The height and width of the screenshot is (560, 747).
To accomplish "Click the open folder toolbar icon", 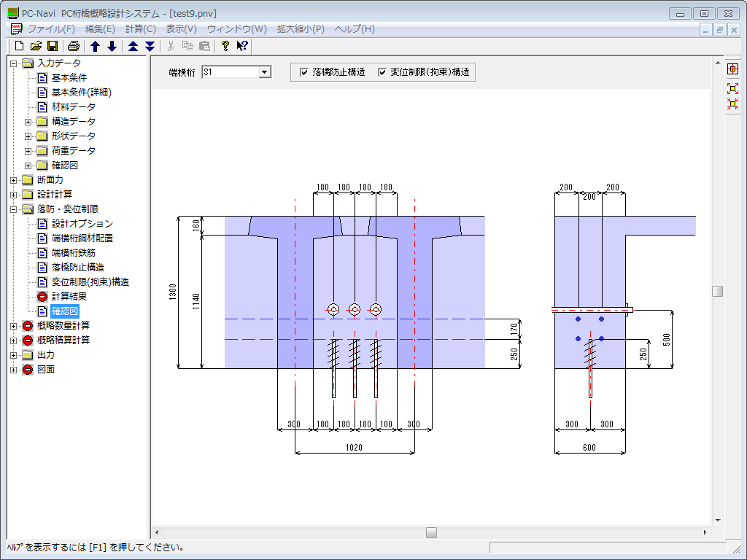I will [x=36, y=46].
